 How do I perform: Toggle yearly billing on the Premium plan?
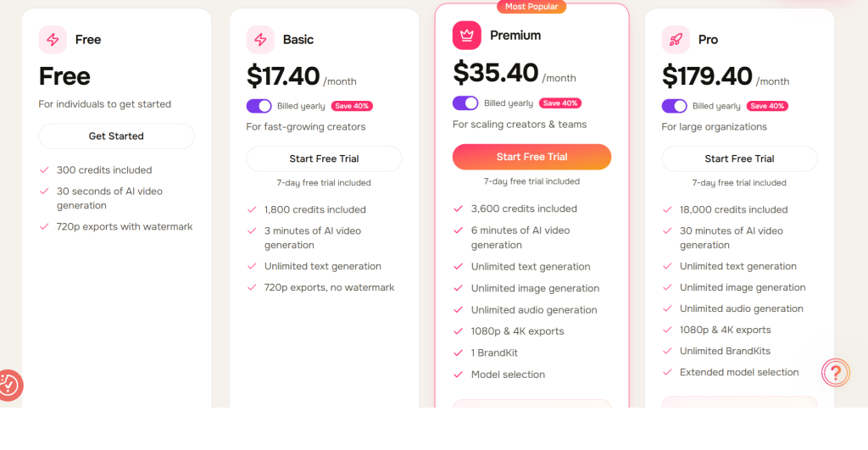click(465, 103)
